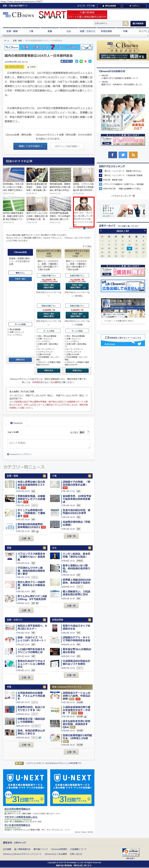Screen dimensions: 149x868
Task: Open the 薬事 navigation menu item
Action: pyautogui.click(x=50, y=31)
